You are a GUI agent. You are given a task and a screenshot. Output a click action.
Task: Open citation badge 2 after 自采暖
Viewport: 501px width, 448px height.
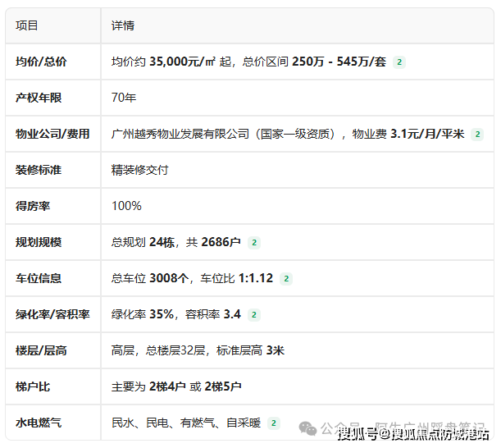[x=274, y=423]
